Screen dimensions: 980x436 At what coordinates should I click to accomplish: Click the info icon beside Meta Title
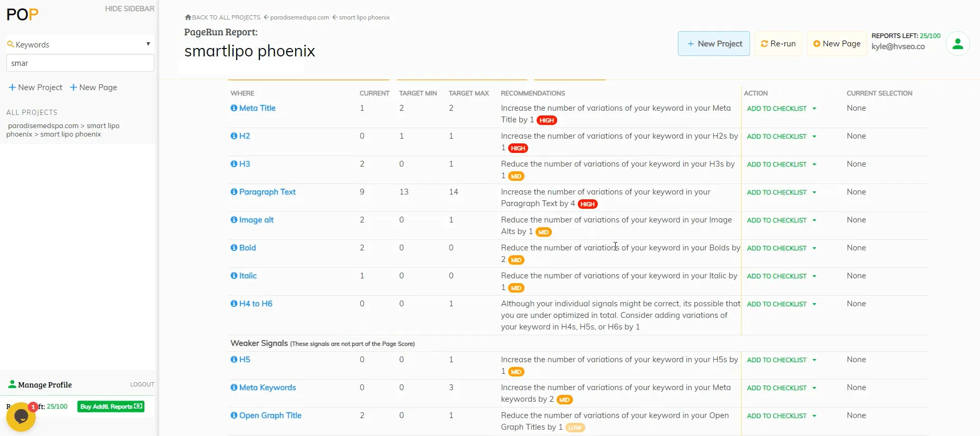[x=234, y=108]
